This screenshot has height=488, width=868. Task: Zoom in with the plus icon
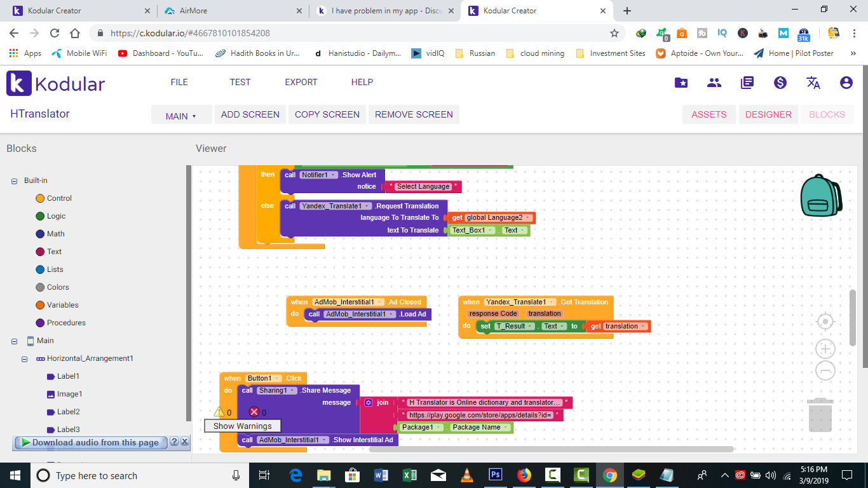(x=825, y=348)
